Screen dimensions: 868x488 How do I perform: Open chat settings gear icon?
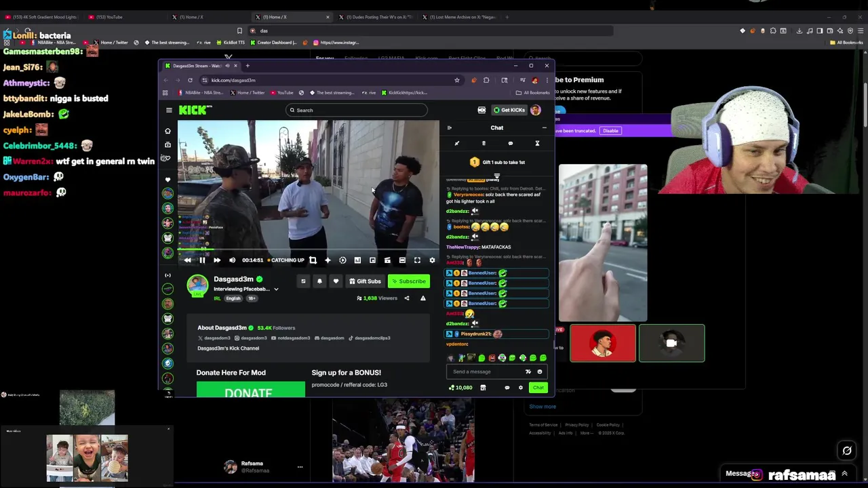[x=521, y=388]
